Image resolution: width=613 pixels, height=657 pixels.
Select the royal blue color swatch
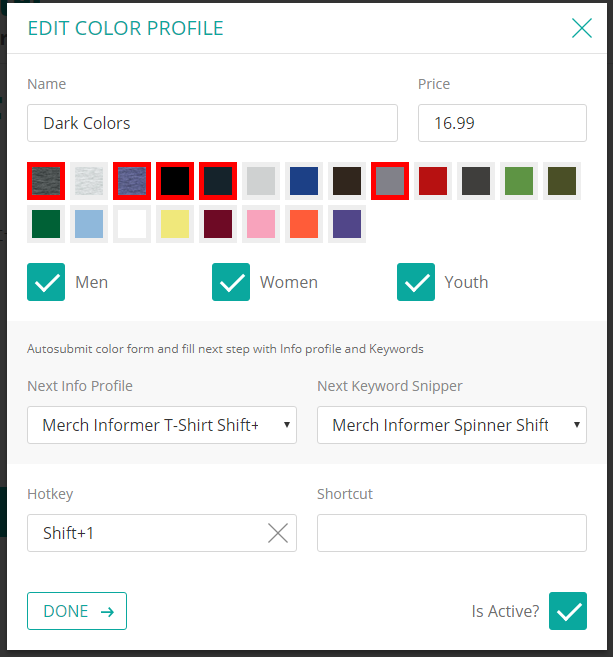[304, 181]
